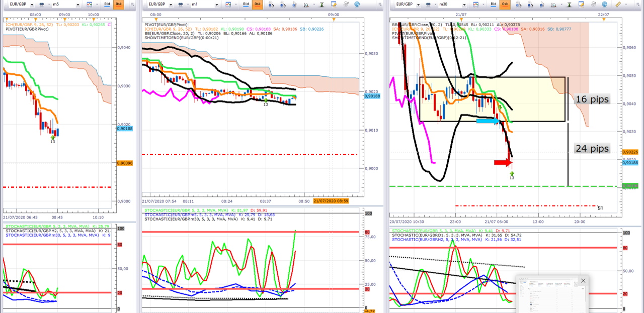Viewport: 644px width, 313px height.
Task: Click toolbar overflow icon in m5 chart
Action: tap(133, 4)
